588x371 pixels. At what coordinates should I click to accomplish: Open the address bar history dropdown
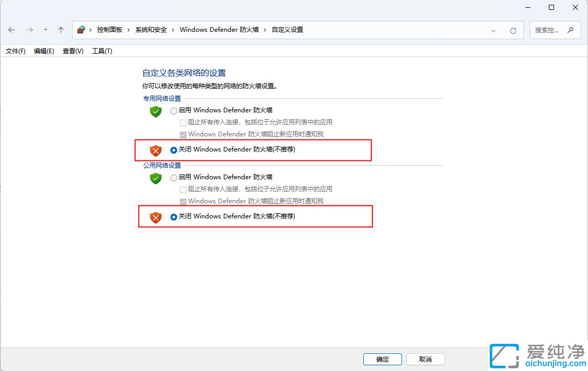tap(493, 30)
